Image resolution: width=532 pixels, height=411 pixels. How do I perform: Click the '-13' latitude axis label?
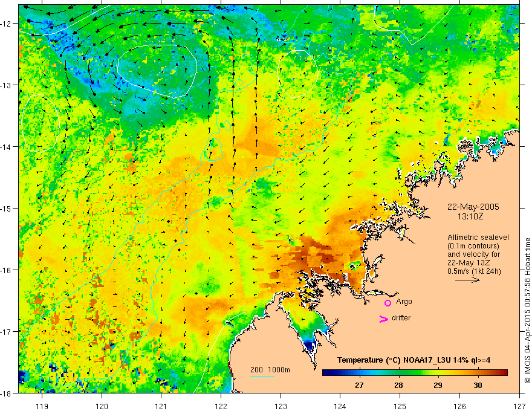(6, 85)
